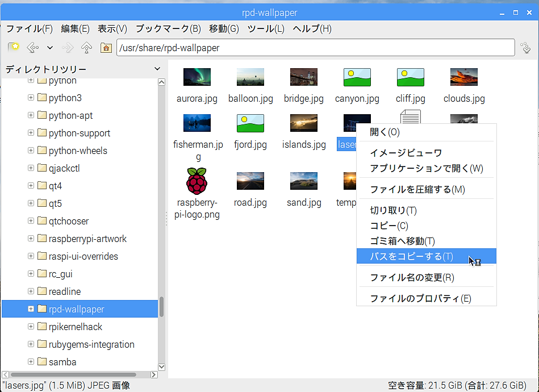Click the new folder bookmark toolbar icon
This screenshot has width=539, height=392.
14,48
